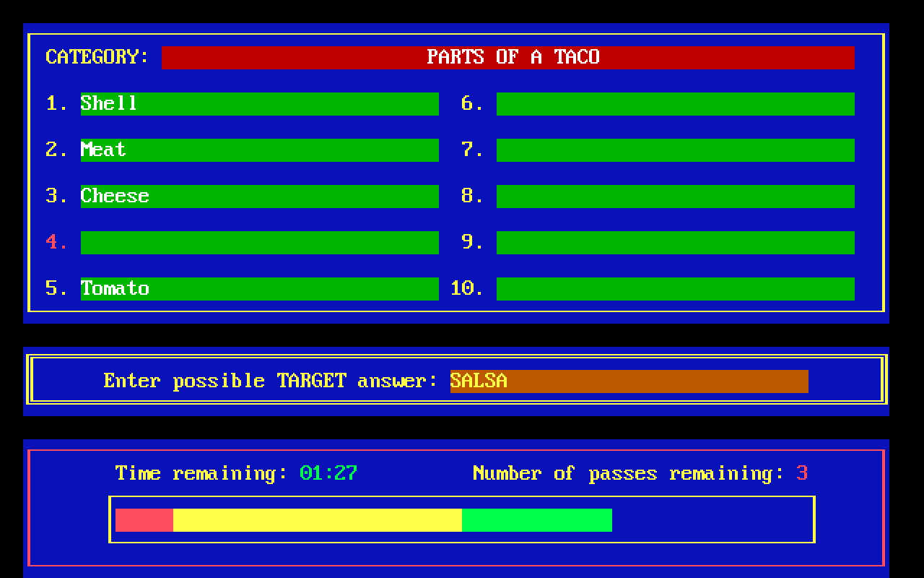Select the Shell answer in slot 1
924x578 pixels.
tap(259, 103)
